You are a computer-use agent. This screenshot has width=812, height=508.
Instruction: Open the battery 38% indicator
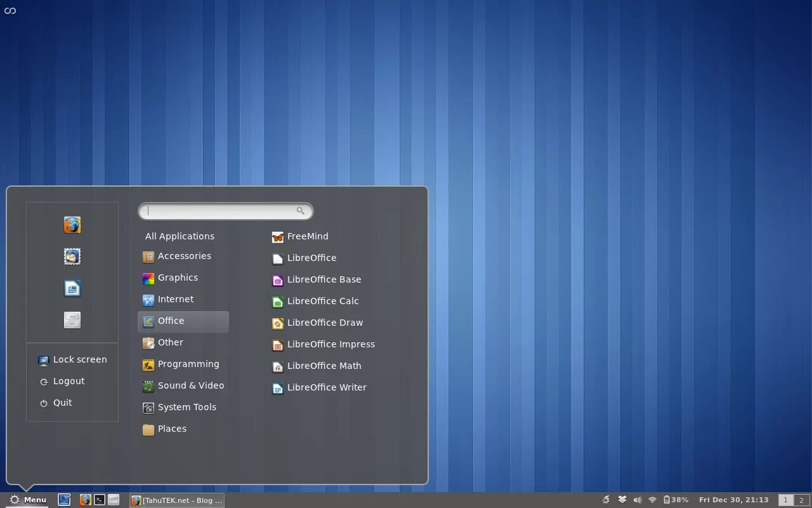[x=676, y=500]
